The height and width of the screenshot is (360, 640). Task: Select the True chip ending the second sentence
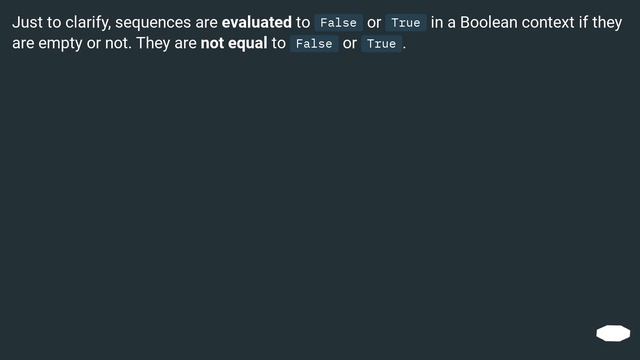[381, 44]
